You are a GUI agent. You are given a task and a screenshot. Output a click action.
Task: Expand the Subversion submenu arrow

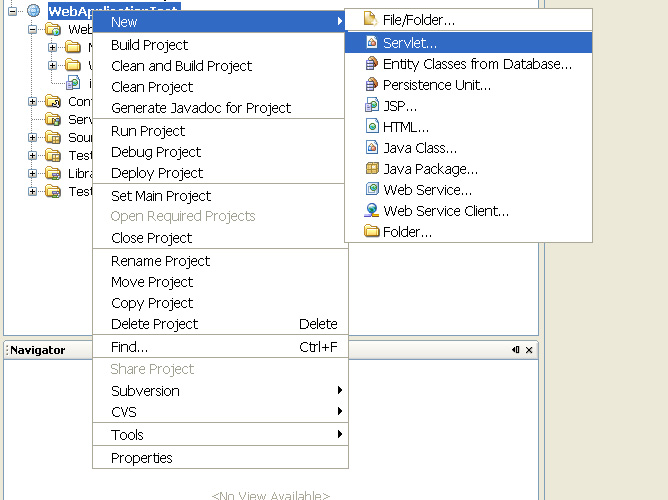(x=340, y=390)
